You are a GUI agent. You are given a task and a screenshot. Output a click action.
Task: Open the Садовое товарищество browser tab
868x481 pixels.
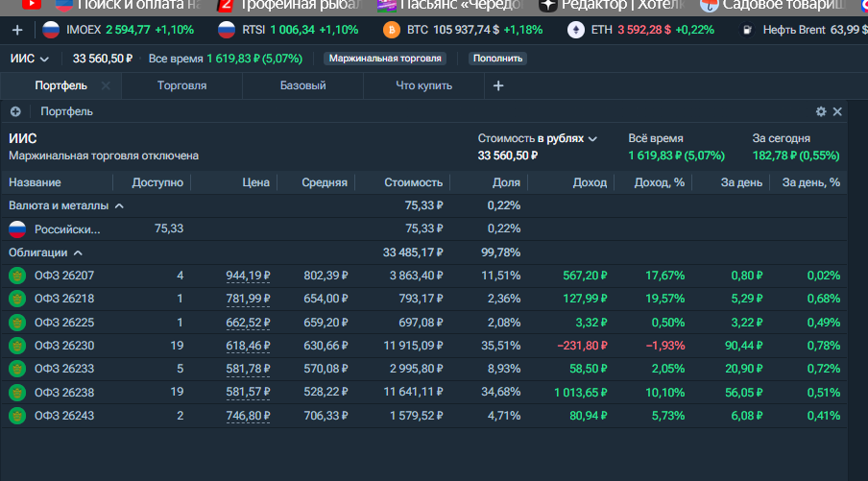pos(773,5)
